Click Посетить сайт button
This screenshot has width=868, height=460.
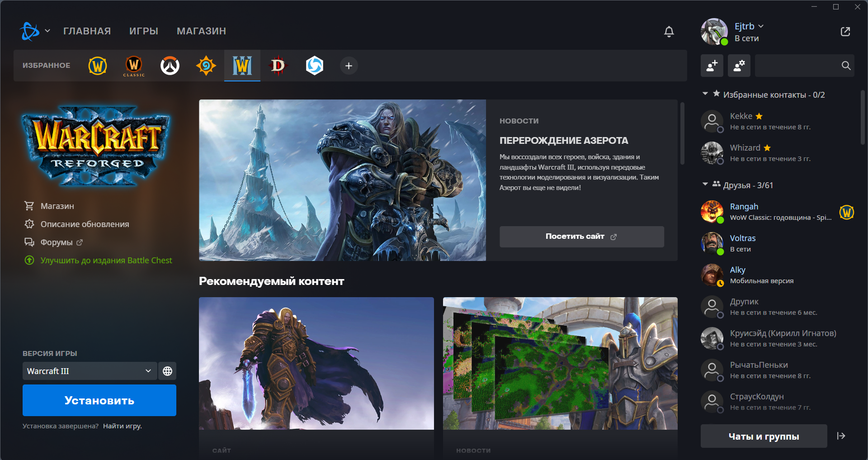pyautogui.click(x=582, y=237)
